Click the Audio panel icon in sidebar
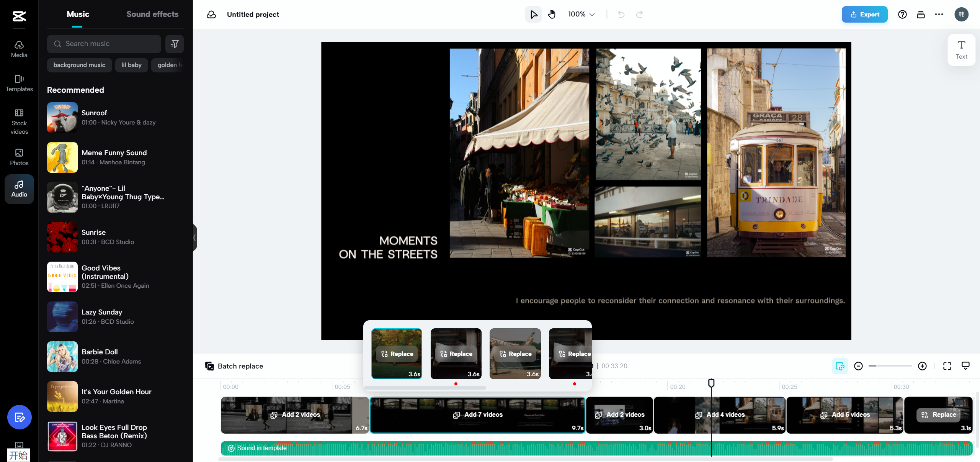Image resolution: width=980 pixels, height=462 pixels. pos(19,188)
